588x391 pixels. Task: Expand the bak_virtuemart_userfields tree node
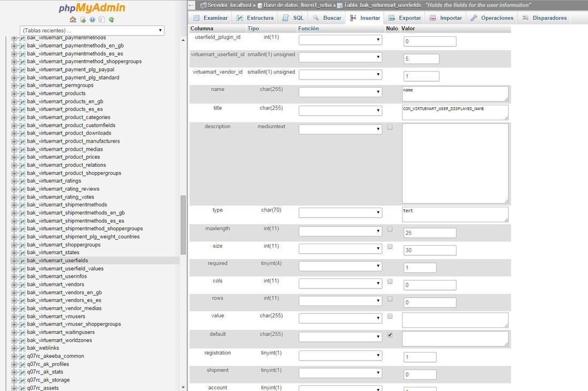point(14,261)
